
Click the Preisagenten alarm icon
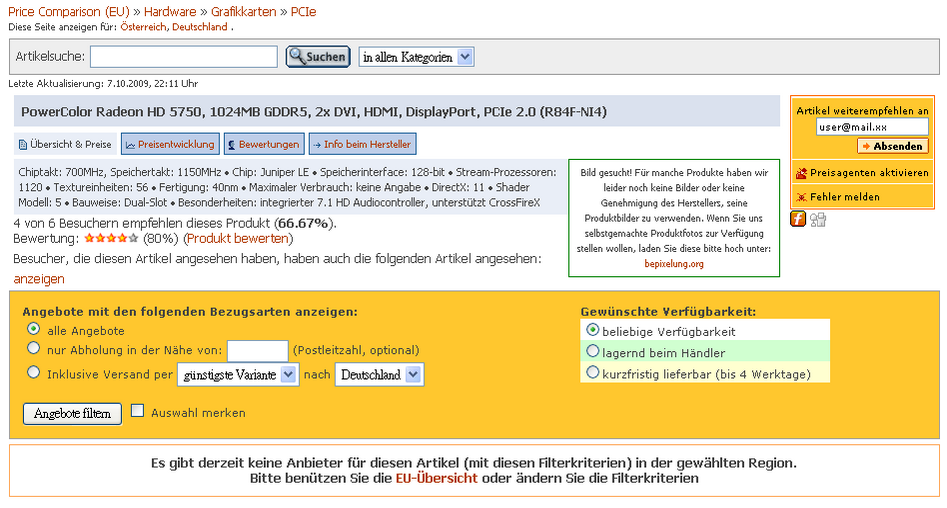801,173
